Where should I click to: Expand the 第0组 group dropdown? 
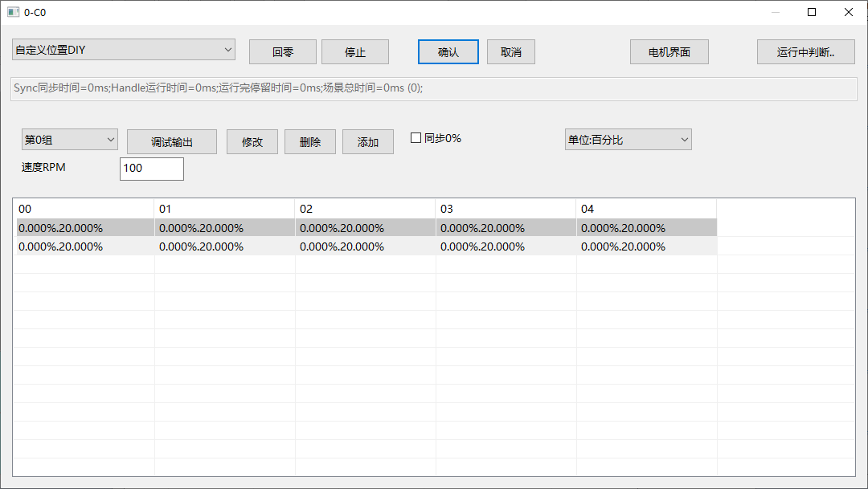click(70, 140)
